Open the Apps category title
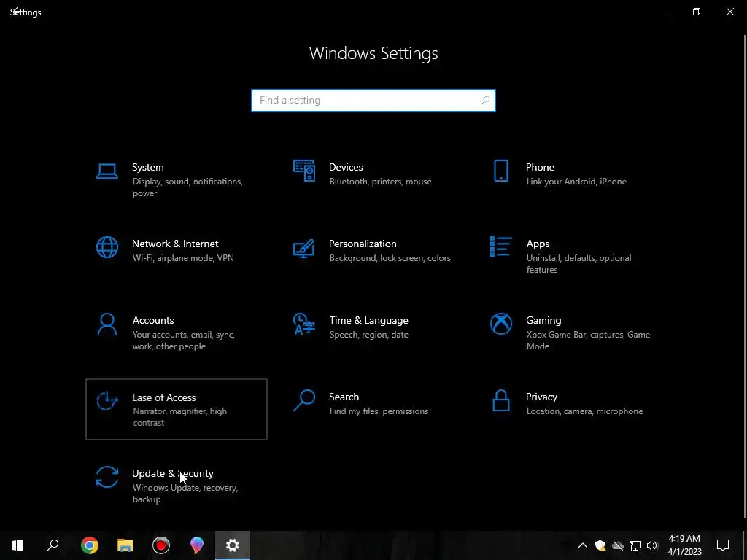 538,244
